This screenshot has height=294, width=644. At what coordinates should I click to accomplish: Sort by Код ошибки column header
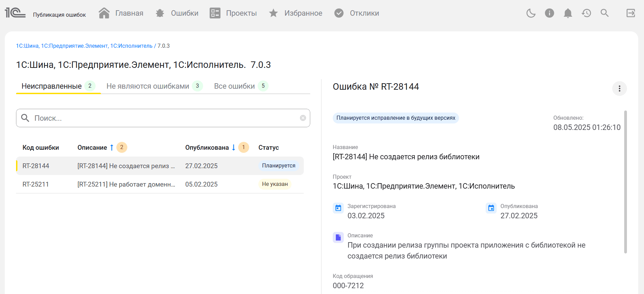(41, 147)
